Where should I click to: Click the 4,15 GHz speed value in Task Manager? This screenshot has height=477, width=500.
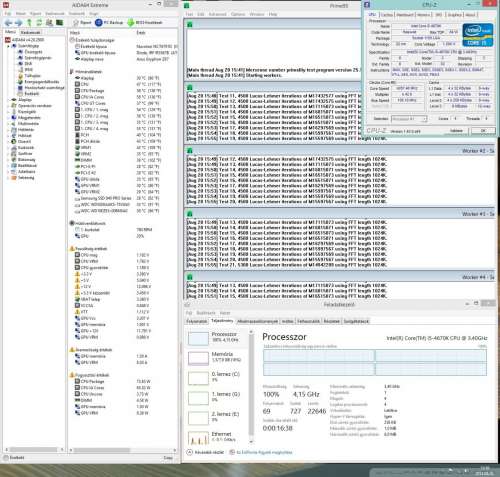coord(306,394)
